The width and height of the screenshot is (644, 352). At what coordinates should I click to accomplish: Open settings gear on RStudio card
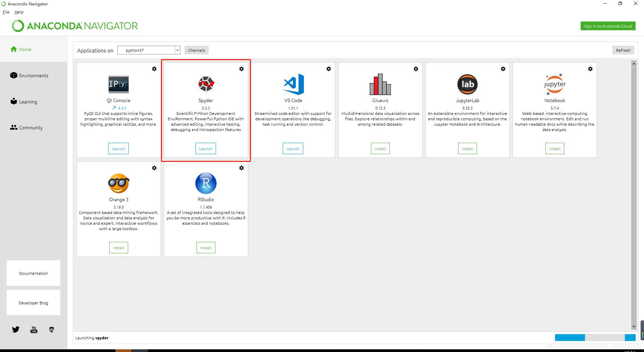(x=241, y=168)
